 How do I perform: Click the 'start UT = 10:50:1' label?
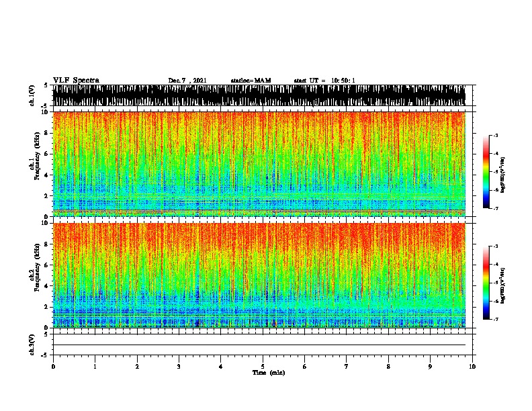[x=324, y=81]
